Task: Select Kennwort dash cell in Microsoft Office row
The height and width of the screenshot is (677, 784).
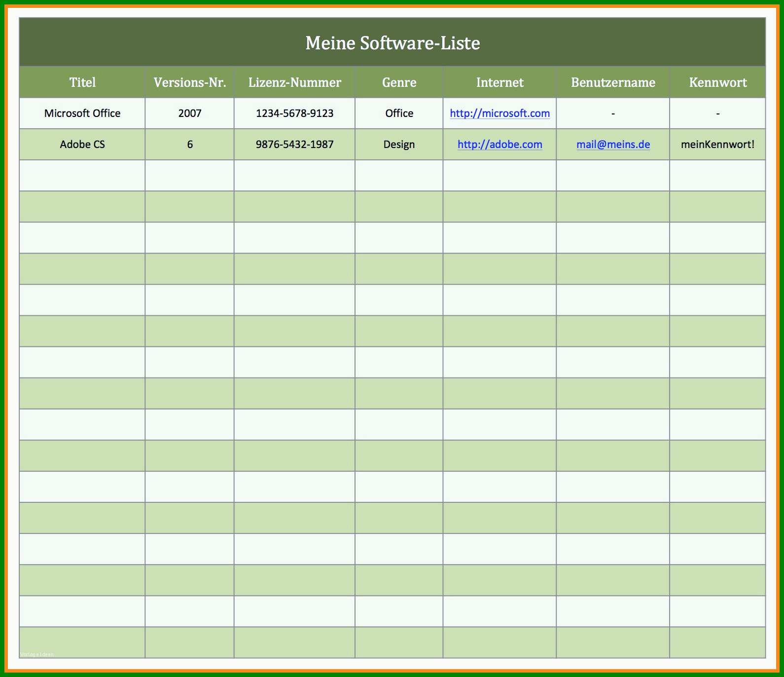Action: click(x=718, y=113)
